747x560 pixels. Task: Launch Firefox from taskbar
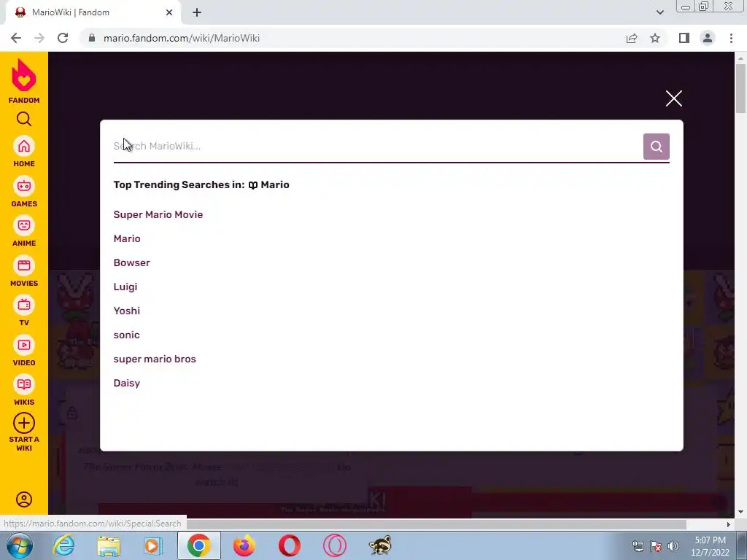click(x=244, y=545)
